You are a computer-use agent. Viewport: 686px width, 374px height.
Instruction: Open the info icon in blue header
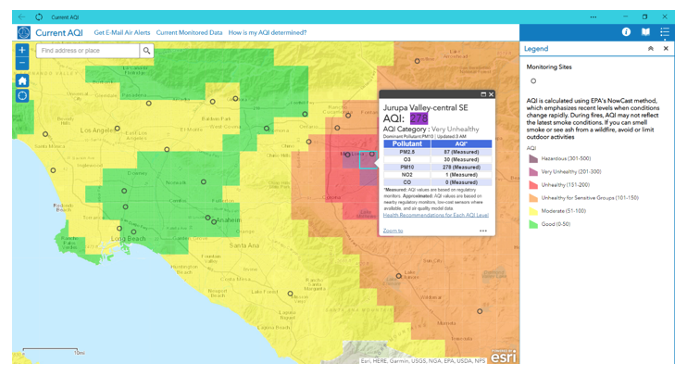coord(626,32)
